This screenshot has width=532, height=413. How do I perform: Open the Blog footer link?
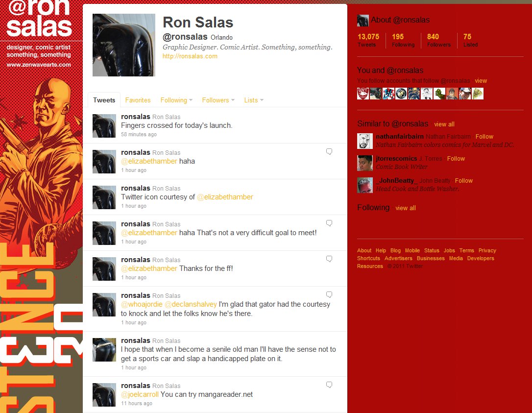(x=395, y=250)
